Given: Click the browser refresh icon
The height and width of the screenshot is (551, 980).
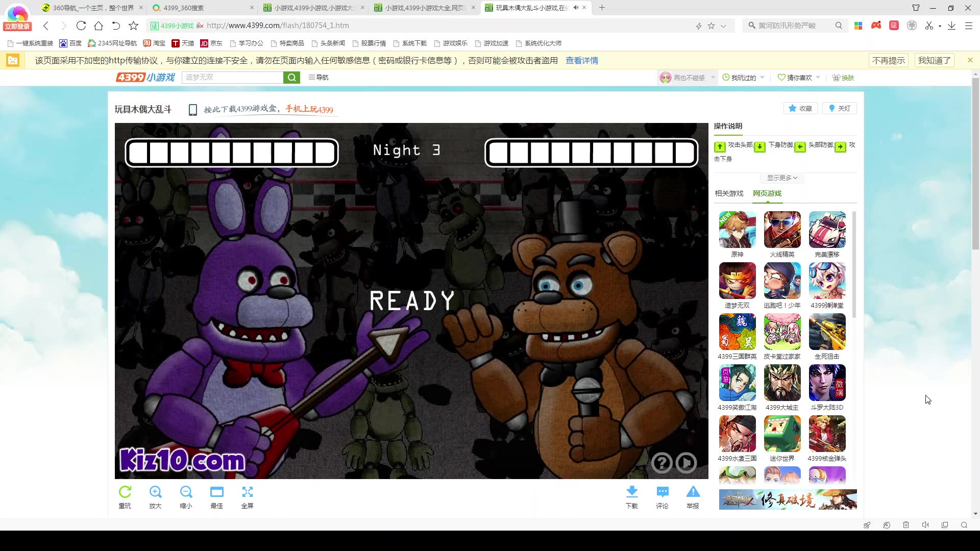Looking at the screenshot, I should (81, 26).
